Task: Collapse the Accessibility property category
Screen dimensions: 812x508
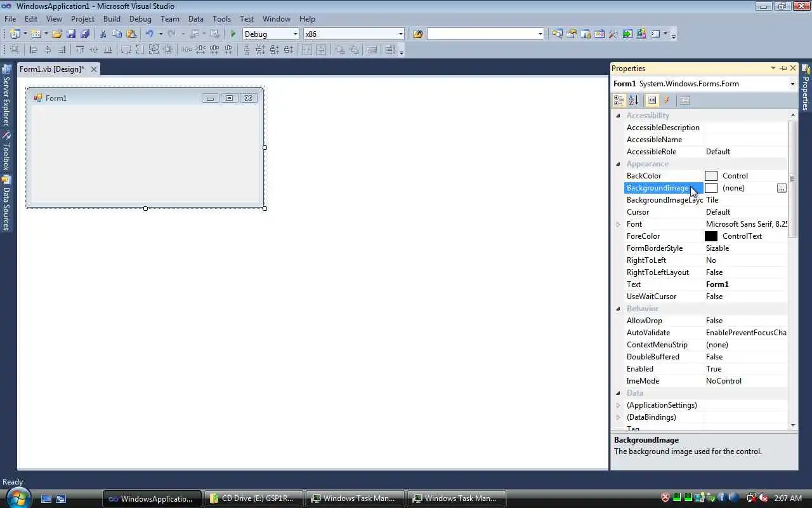Action: 619,116
